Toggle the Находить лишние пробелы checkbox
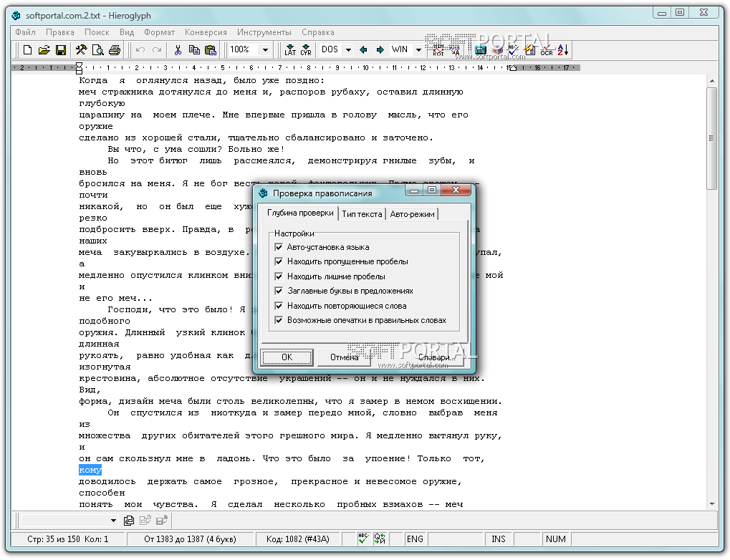This screenshot has width=730, height=560. [x=279, y=276]
